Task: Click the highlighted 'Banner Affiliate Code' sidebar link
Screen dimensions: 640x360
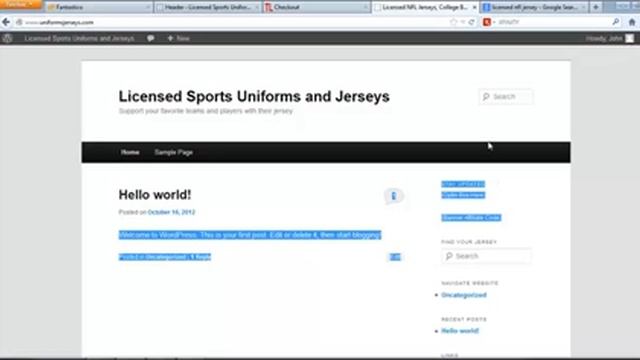Action: pyautogui.click(x=471, y=218)
